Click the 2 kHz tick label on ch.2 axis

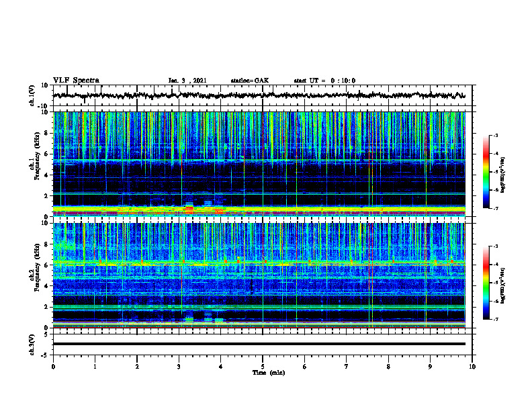click(x=46, y=307)
